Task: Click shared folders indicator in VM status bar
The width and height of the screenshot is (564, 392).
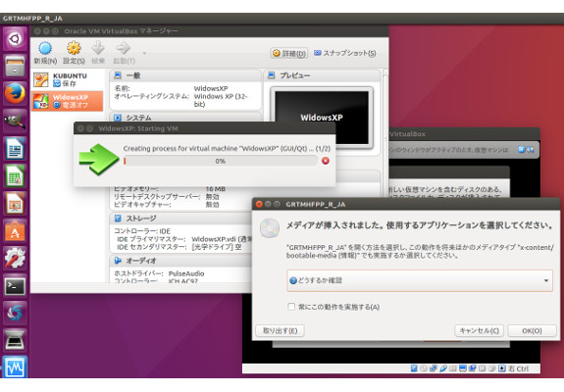Action: click(453, 368)
